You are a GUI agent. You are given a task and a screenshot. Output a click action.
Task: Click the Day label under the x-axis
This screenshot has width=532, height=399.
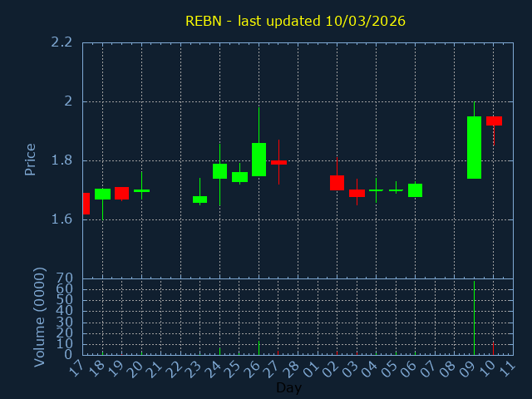pos(288,387)
